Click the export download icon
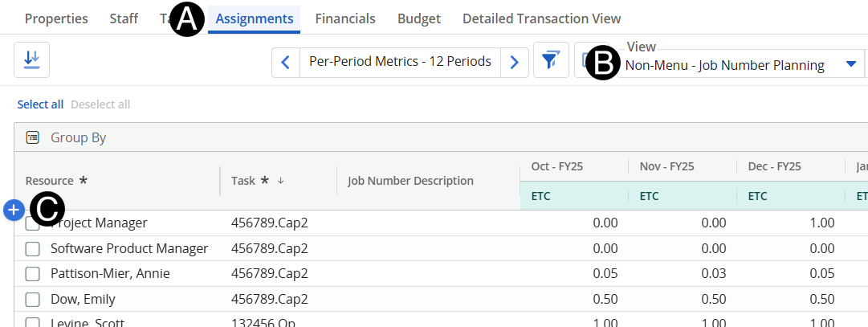Image resolution: width=868 pixels, height=327 pixels. (x=32, y=60)
